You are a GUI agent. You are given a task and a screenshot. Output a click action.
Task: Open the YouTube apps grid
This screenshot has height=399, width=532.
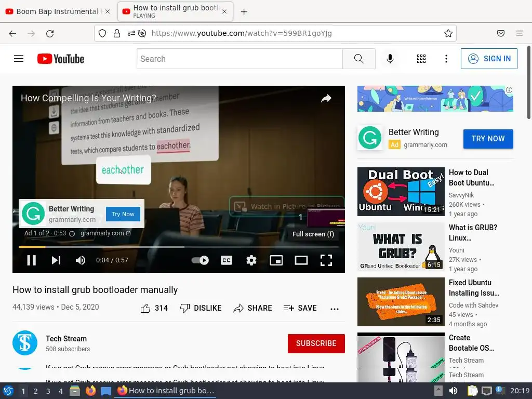coord(421,59)
